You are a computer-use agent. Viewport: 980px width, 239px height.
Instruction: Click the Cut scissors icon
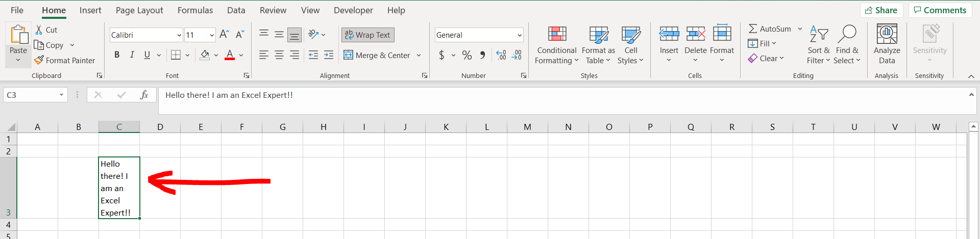39,30
